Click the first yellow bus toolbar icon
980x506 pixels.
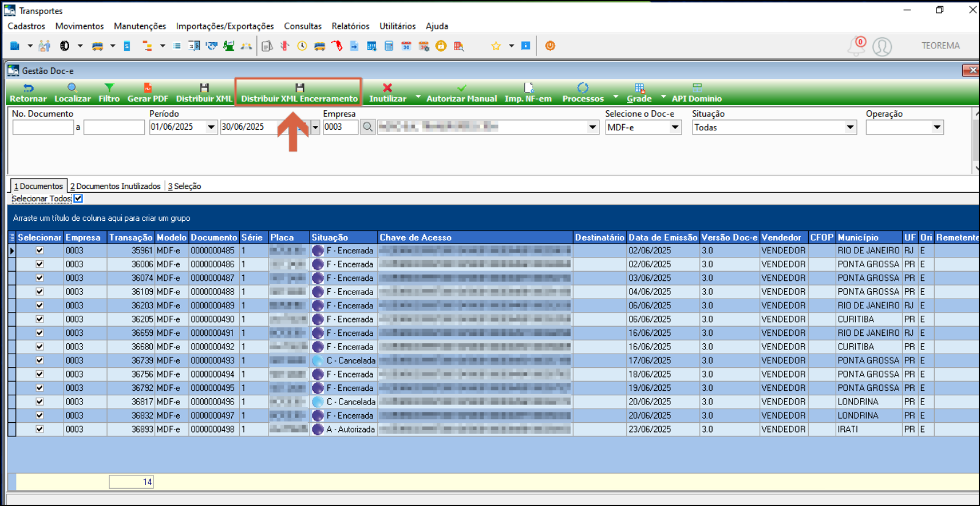pyautogui.click(x=97, y=46)
